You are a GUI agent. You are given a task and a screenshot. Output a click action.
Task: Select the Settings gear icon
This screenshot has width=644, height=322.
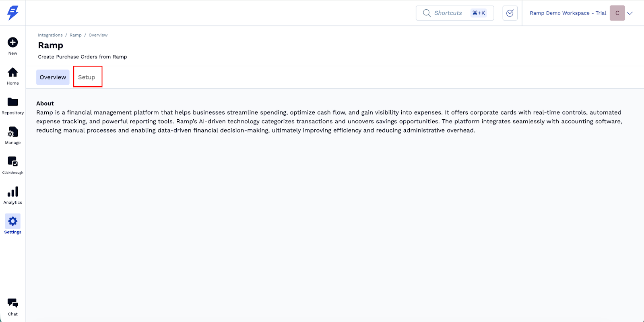[x=13, y=221]
